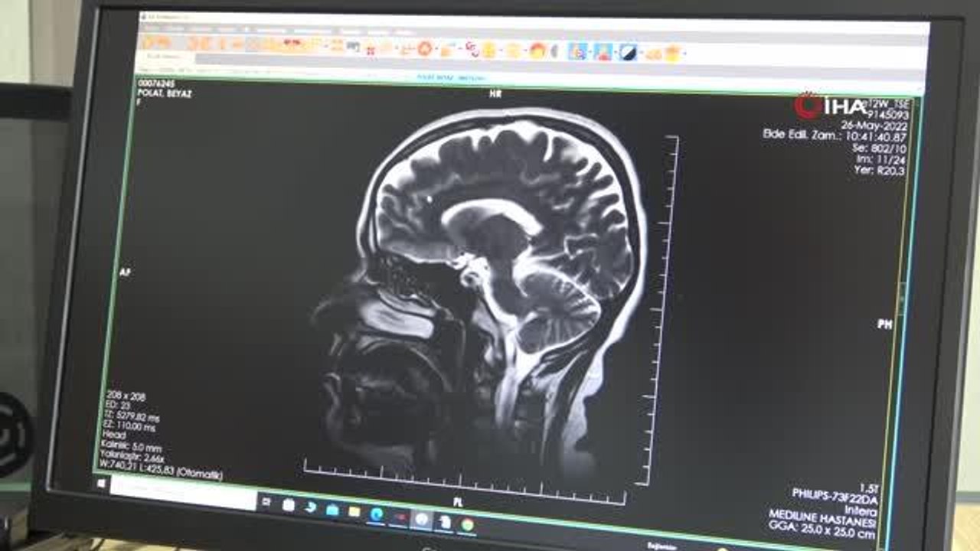Click the matrix size text "208 x 208"
The width and height of the screenshot is (980, 551).
point(126,396)
